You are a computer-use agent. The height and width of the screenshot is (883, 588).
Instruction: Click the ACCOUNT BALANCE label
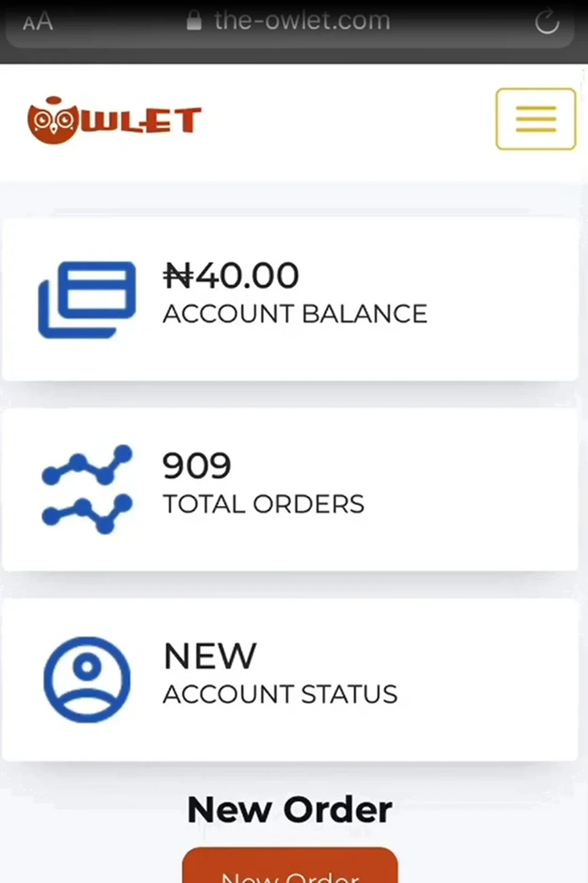coord(295,314)
